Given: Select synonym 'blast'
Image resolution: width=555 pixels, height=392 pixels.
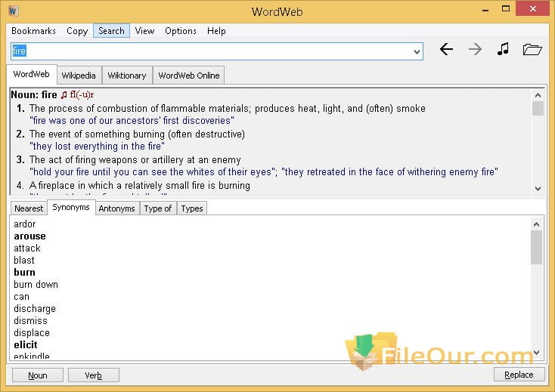Looking at the screenshot, I should click(x=24, y=260).
